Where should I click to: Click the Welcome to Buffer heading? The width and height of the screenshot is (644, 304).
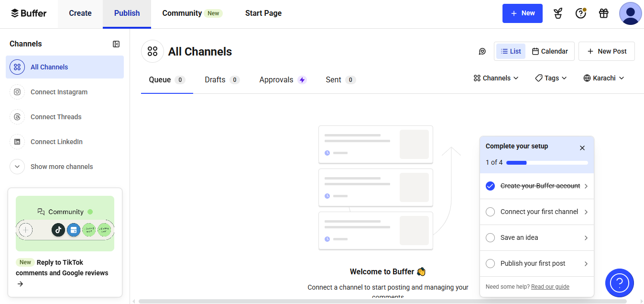click(x=388, y=271)
